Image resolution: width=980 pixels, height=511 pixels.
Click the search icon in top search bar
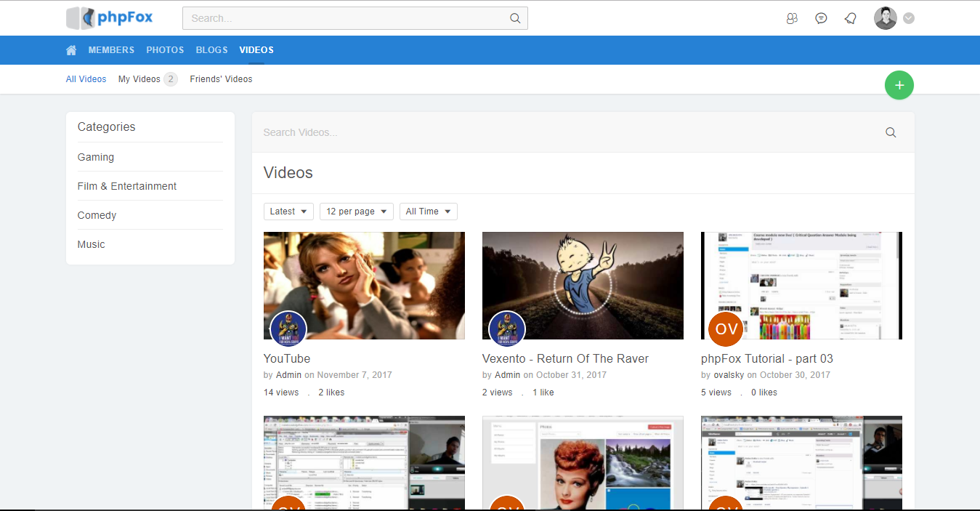click(515, 17)
